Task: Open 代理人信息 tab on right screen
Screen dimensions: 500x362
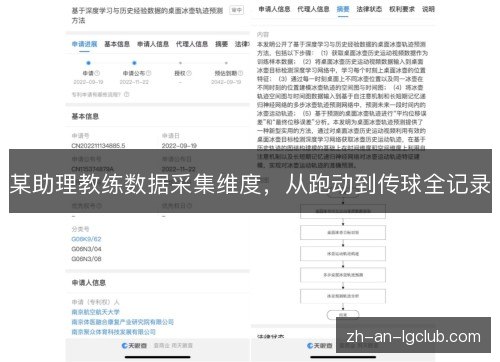Action: click(x=313, y=9)
